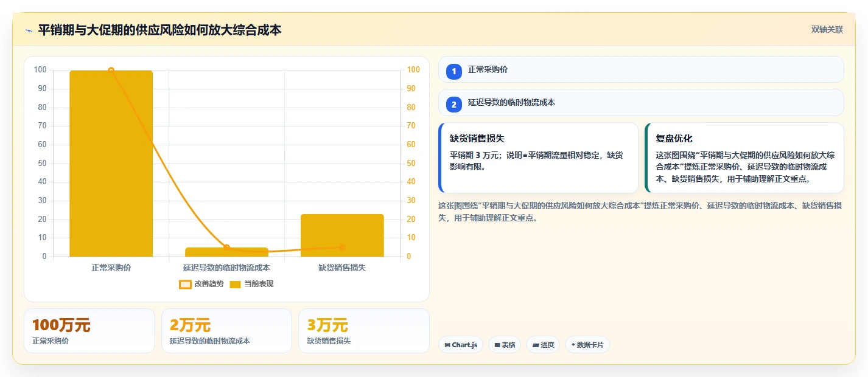Select the Chart.js tag
868x377 pixels.
pyautogui.click(x=461, y=345)
